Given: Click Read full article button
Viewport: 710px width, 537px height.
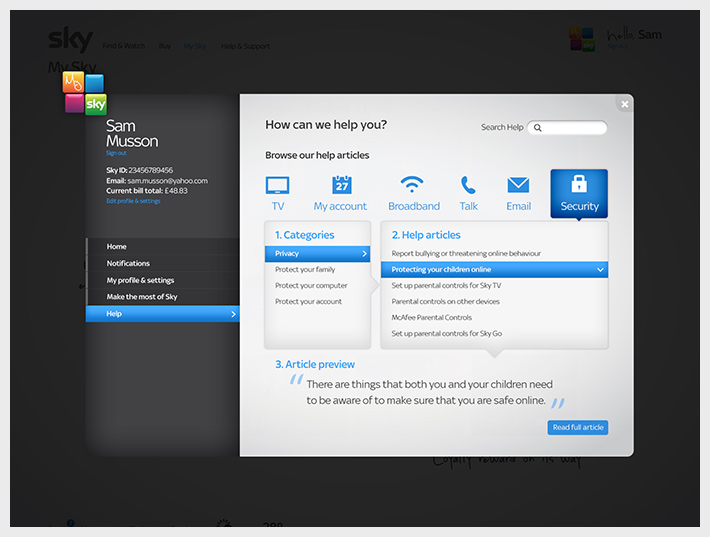Looking at the screenshot, I should [x=578, y=427].
